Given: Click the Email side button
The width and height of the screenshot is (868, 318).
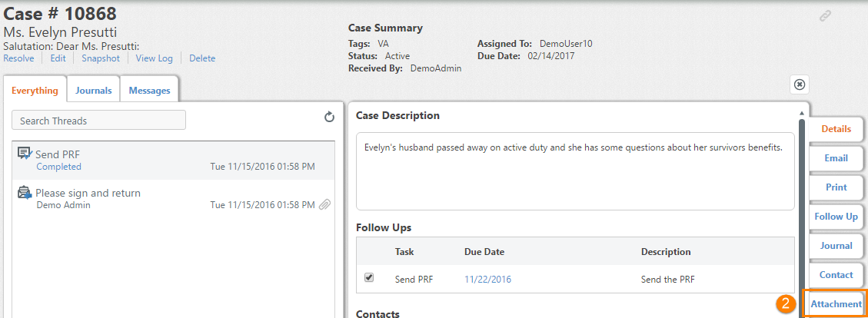Looking at the screenshot, I should (x=836, y=157).
